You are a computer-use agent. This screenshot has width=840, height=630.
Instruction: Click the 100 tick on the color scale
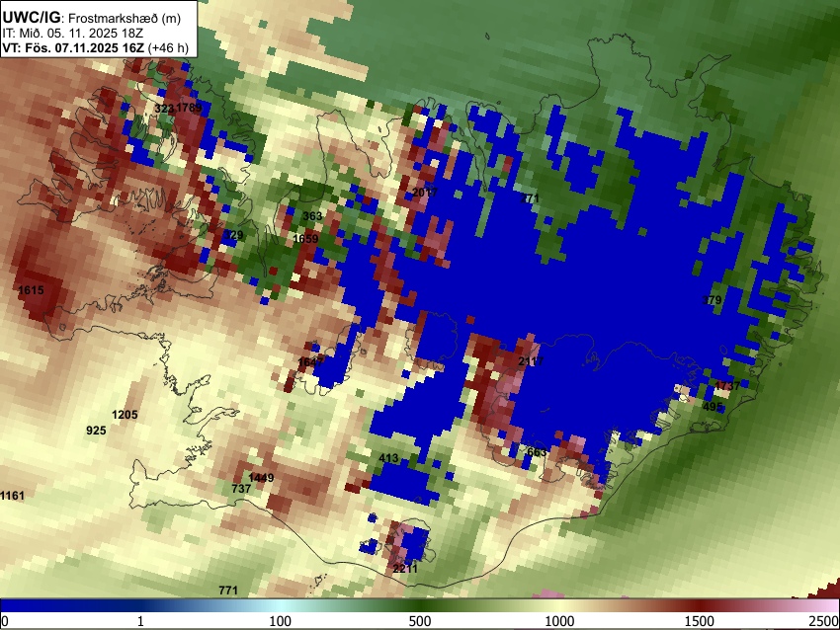[280, 621]
